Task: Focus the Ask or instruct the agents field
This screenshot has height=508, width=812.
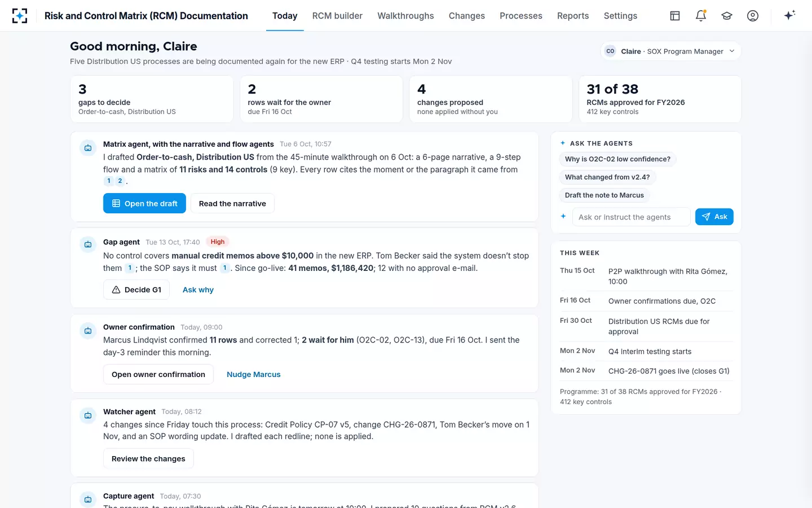Action: 632,217
